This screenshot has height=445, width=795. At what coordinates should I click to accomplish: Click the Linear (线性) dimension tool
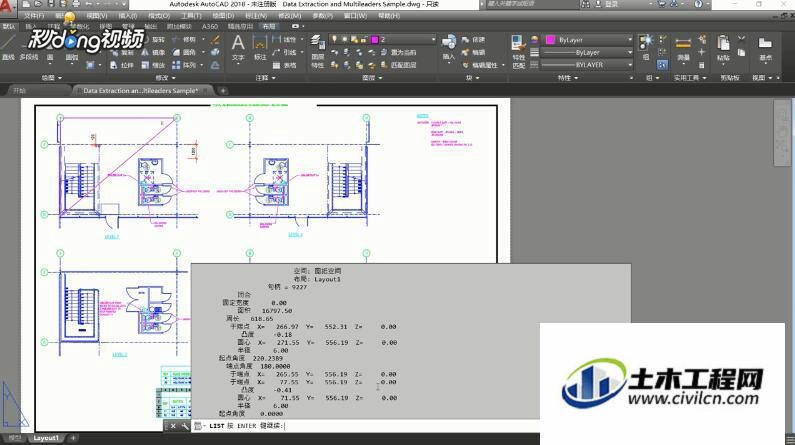coord(284,39)
